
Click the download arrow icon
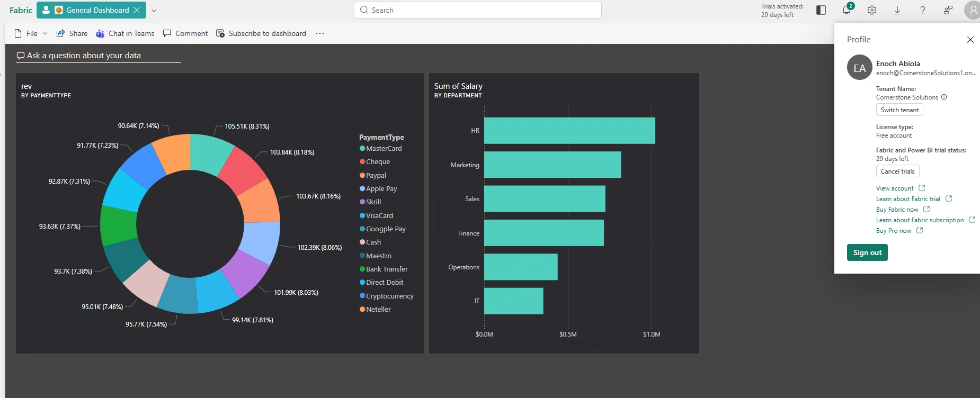(x=897, y=10)
